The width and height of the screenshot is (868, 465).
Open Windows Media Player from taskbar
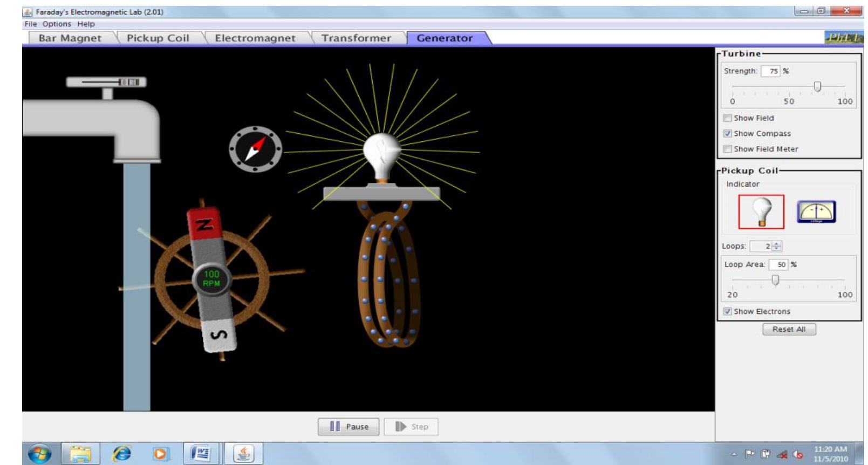pyautogui.click(x=160, y=453)
